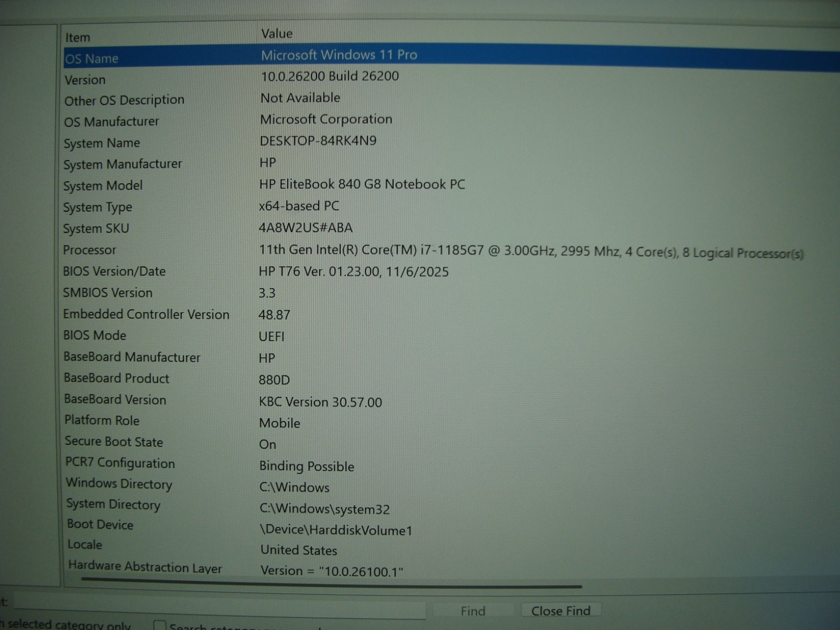Toggle the Search category names checkbox

(x=160, y=626)
